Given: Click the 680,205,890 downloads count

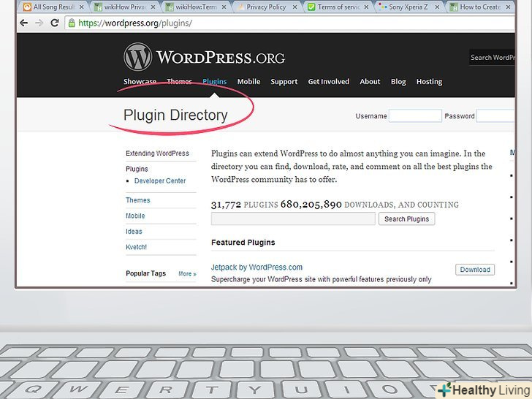Looking at the screenshot, I should [x=311, y=205].
